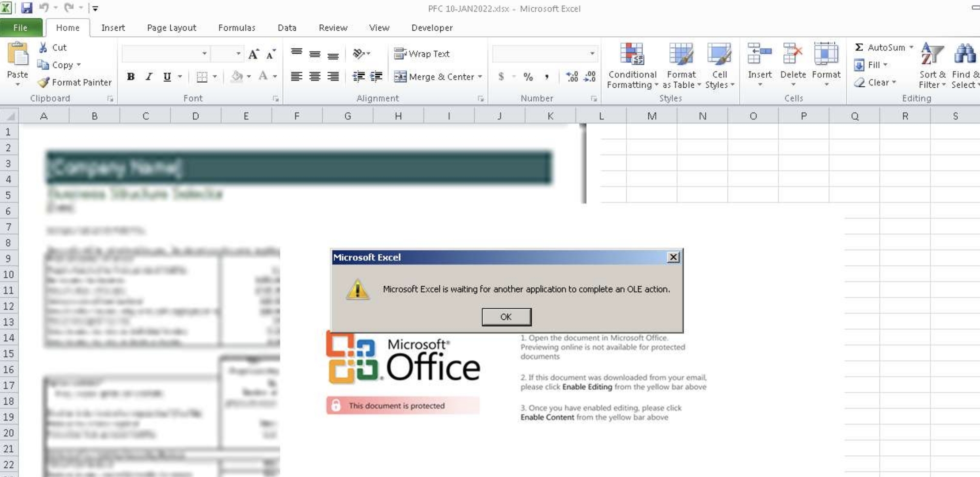
Task: Activate the Format Painter brush
Action: (43, 82)
